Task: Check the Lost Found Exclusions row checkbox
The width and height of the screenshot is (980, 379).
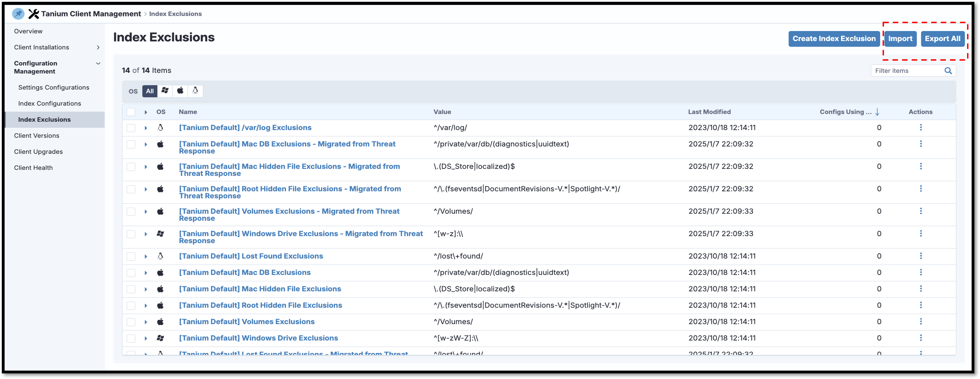Action: (x=131, y=256)
